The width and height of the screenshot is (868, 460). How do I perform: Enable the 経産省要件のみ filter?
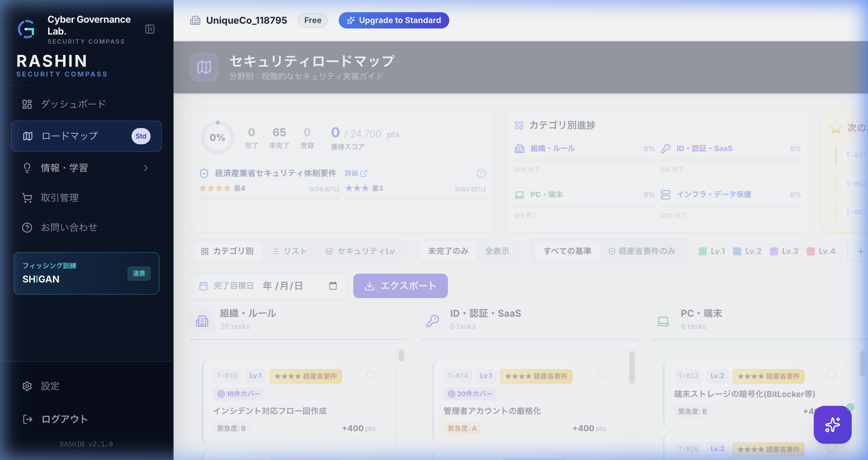pyautogui.click(x=642, y=251)
